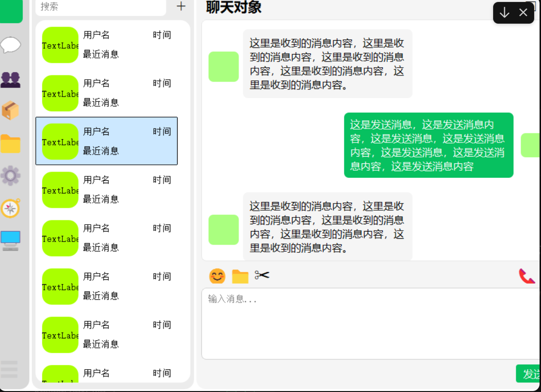This screenshot has width=541, height=392.
Task: Open the orange files folder sidebar icon
Action: coord(11,144)
